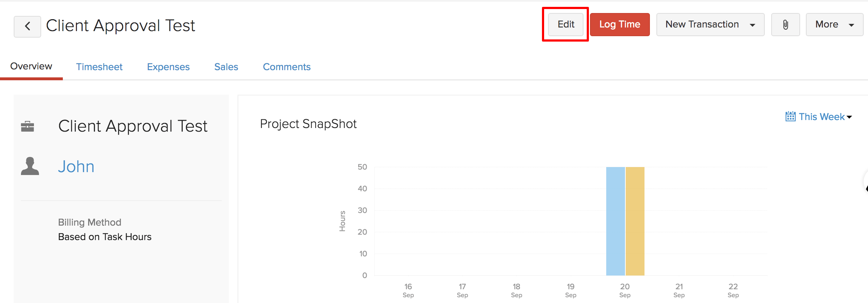Open the New Transaction dropdown

(710, 25)
